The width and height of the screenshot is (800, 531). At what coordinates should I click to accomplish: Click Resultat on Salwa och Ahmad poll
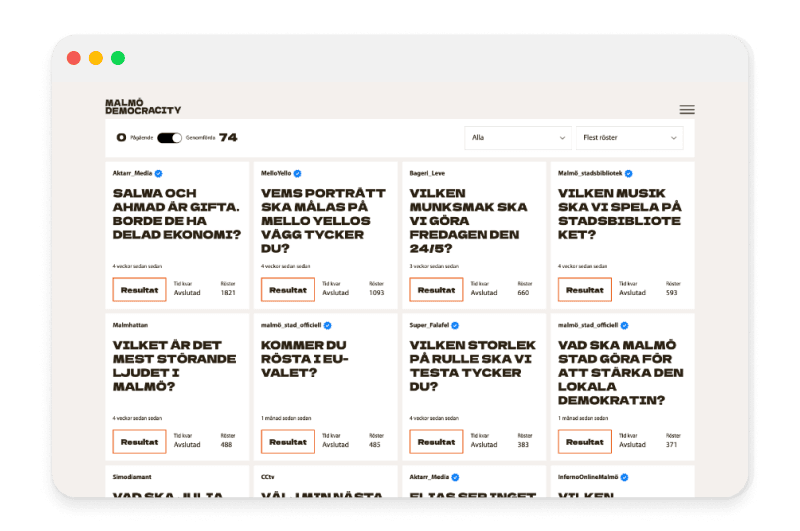point(140,289)
